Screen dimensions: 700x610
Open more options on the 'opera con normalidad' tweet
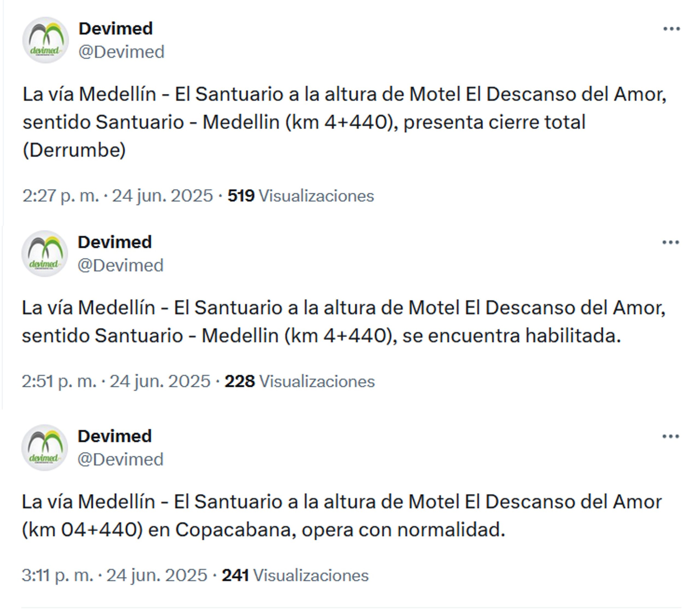click(x=670, y=436)
